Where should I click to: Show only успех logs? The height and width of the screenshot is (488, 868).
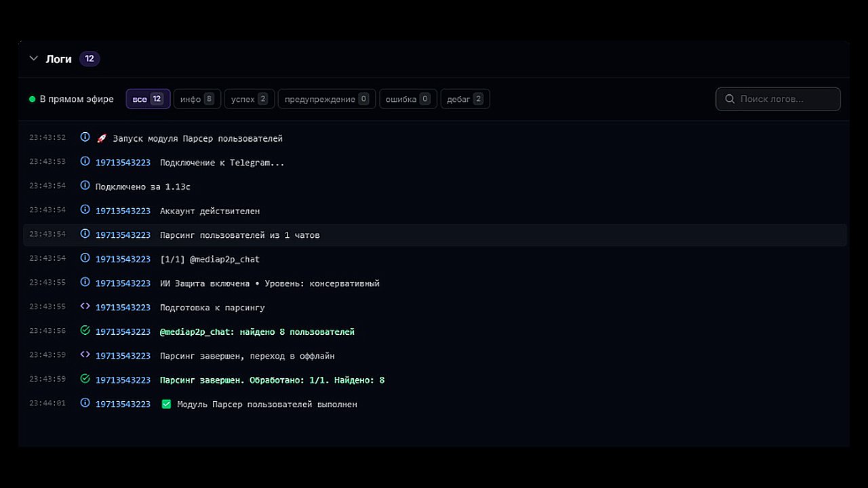[250, 99]
